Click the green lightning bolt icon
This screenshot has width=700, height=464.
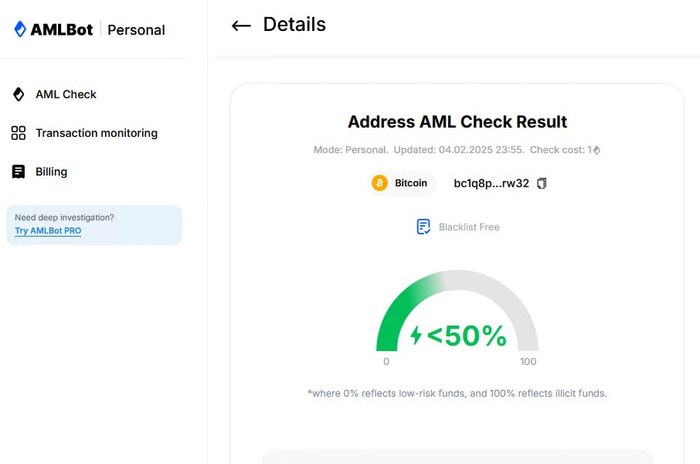pyautogui.click(x=416, y=335)
